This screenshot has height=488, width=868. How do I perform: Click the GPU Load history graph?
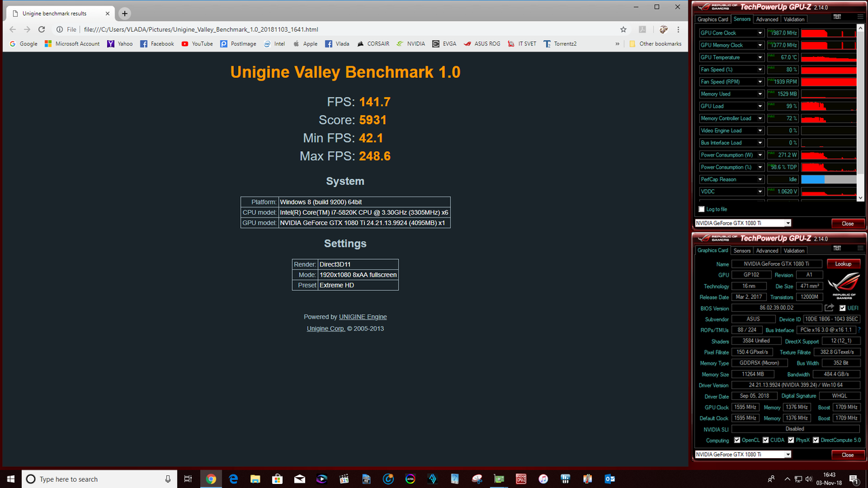click(x=829, y=106)
